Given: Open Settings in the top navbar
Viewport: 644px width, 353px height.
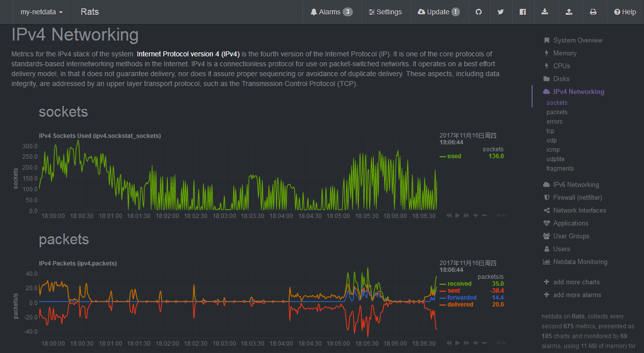Looking at the screenshot, I should pyautogui.click(x=385, y=12).
